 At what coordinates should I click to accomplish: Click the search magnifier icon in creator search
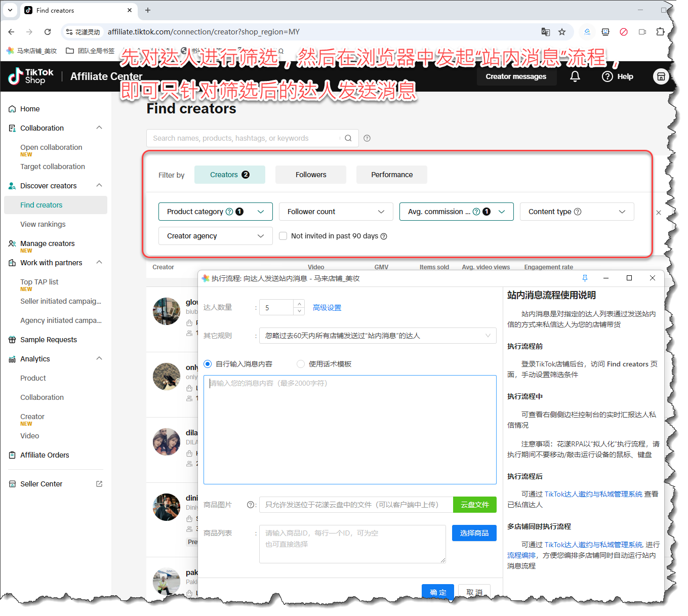[348, 138]
